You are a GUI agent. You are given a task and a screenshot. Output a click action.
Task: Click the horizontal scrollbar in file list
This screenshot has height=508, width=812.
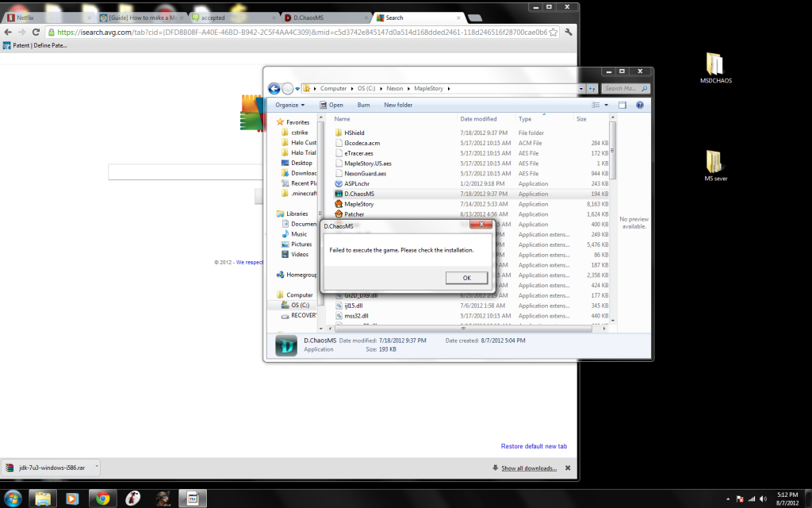click(x=463, y=329)
